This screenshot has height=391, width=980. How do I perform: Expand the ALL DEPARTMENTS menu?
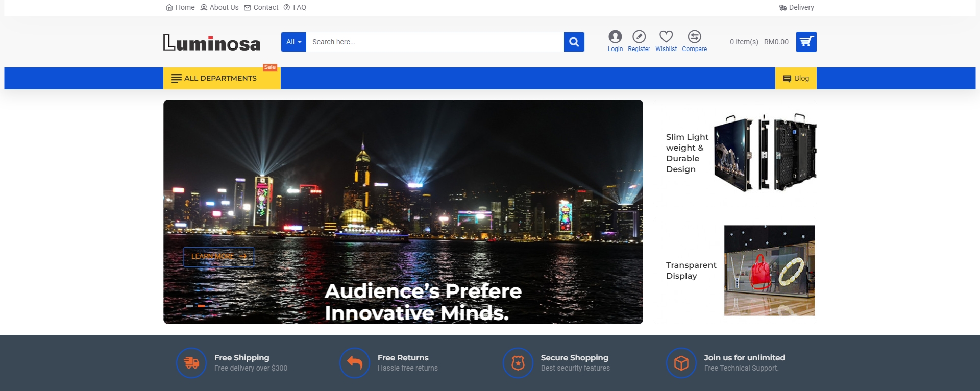click(222, 78)
